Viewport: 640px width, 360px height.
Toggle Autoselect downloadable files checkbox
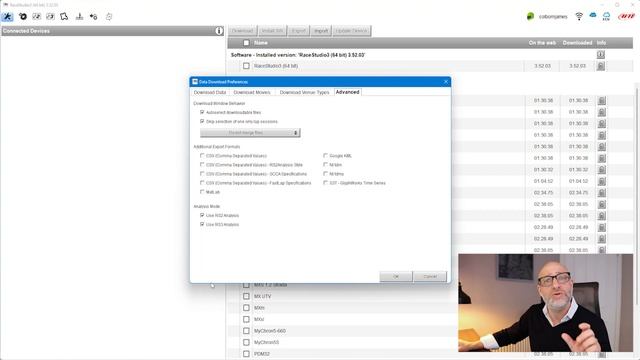202,112
